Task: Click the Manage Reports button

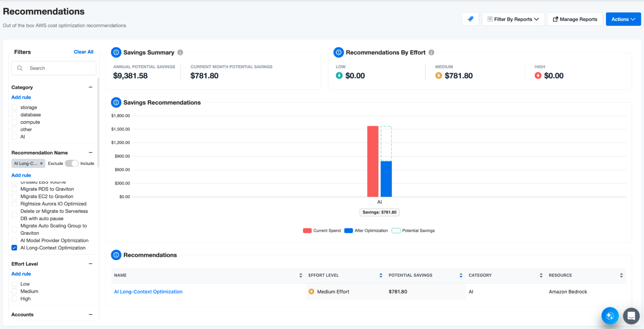Action: [x=575, y=19]
